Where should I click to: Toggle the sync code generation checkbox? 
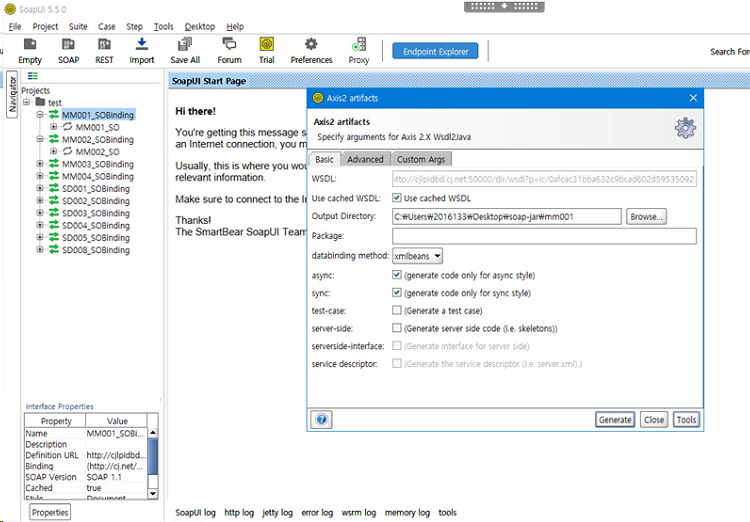(397, 292)
